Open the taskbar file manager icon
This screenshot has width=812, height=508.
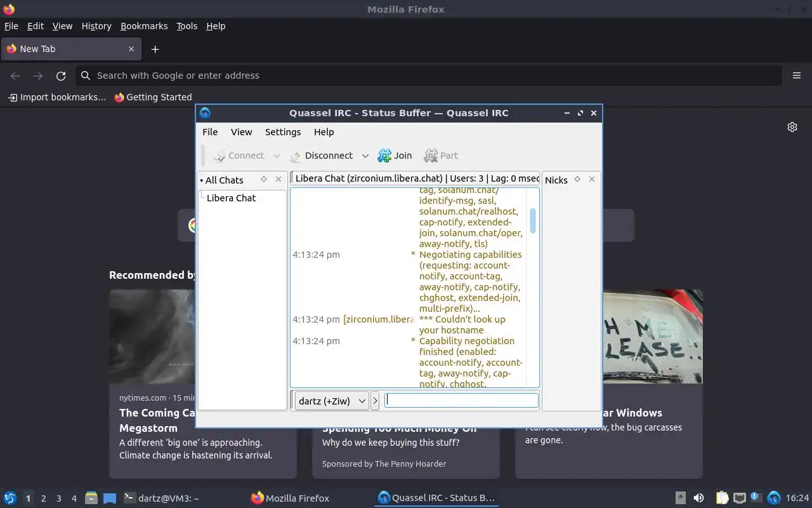[x=91, y=498]
